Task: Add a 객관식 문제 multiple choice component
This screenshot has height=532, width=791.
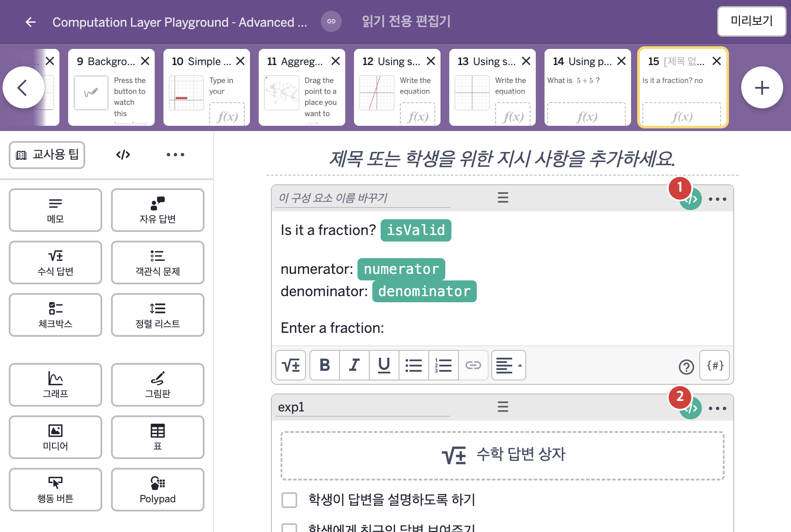Action: [x=158, y=263]
